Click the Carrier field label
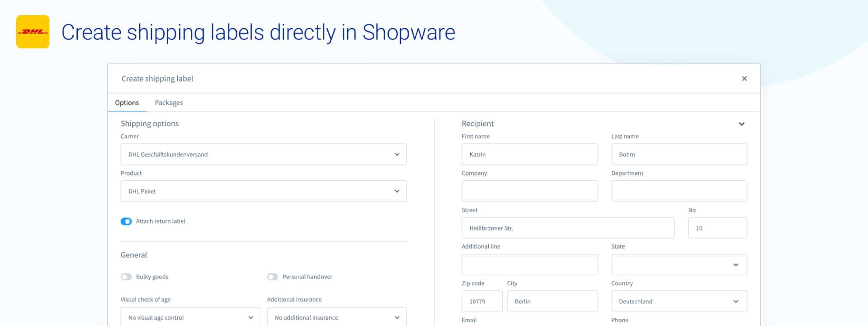868x326 pixels. point(130,136)
